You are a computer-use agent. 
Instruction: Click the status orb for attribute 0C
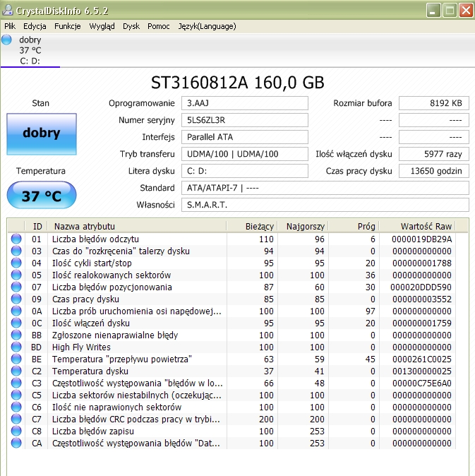coord(16,323)
